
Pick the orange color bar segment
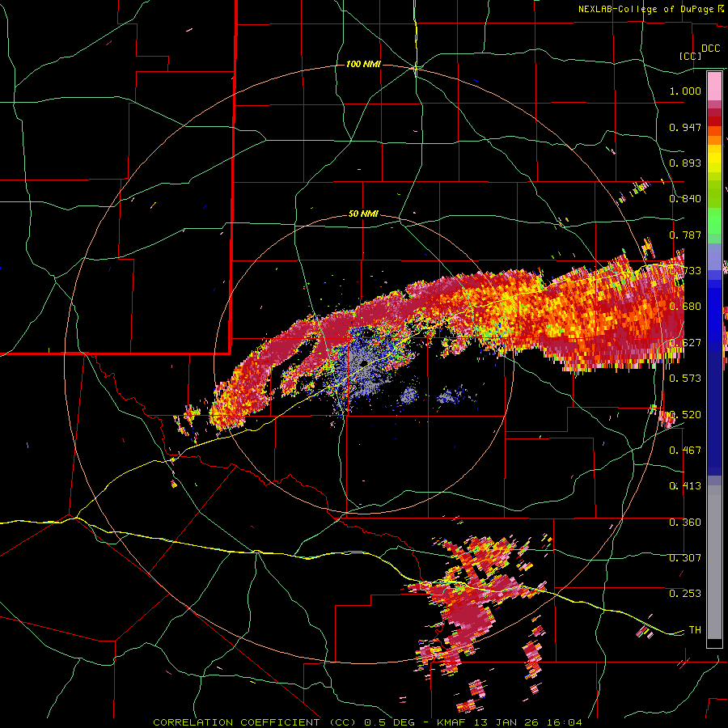[x=714, y=140]
